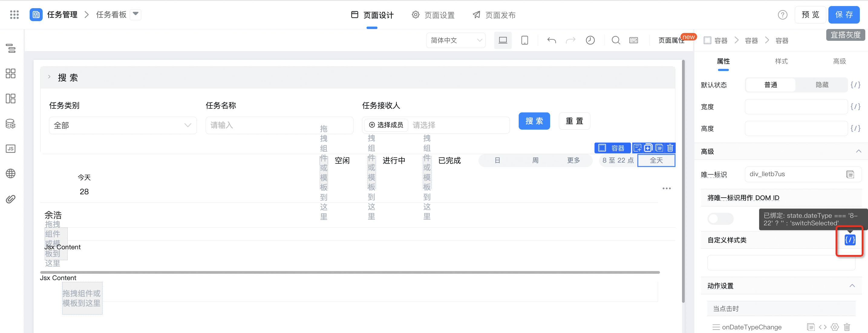Open the three-dot more menu in calendar

point(667,188)
